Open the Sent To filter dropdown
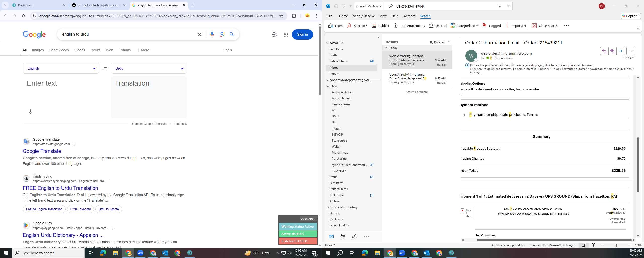 click(357, 26)
